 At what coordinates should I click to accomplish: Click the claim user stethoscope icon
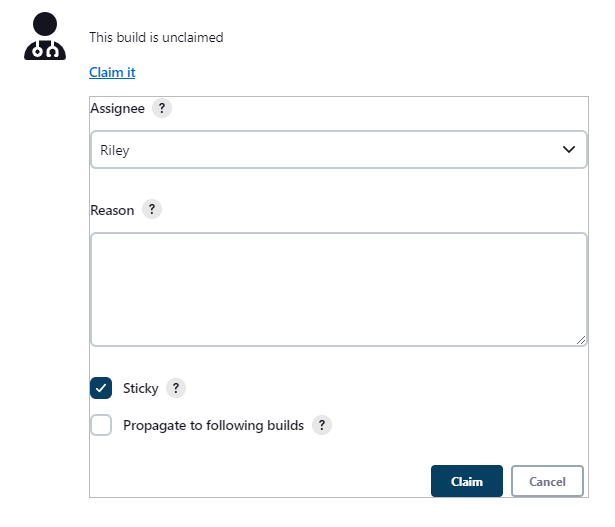[x=45, y=36]
